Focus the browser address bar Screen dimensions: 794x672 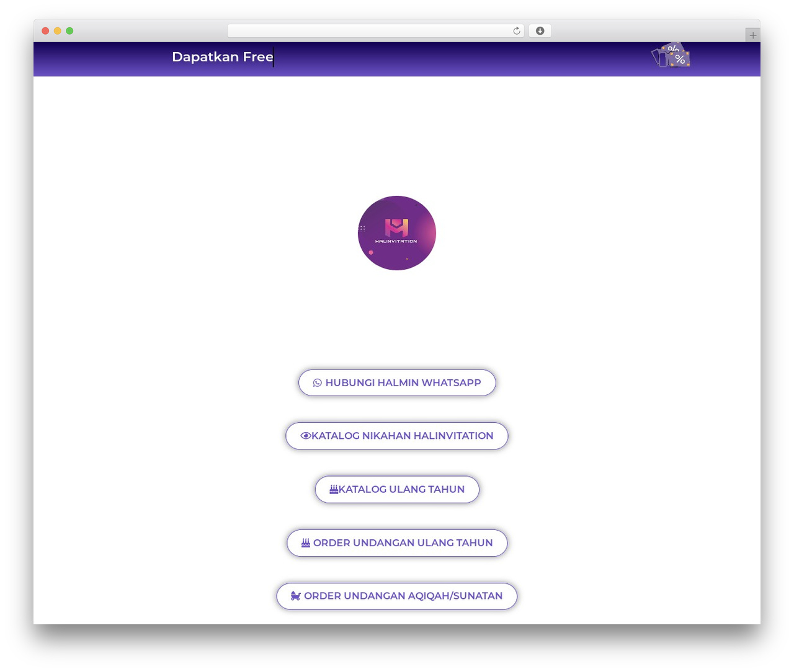[375, 31]
